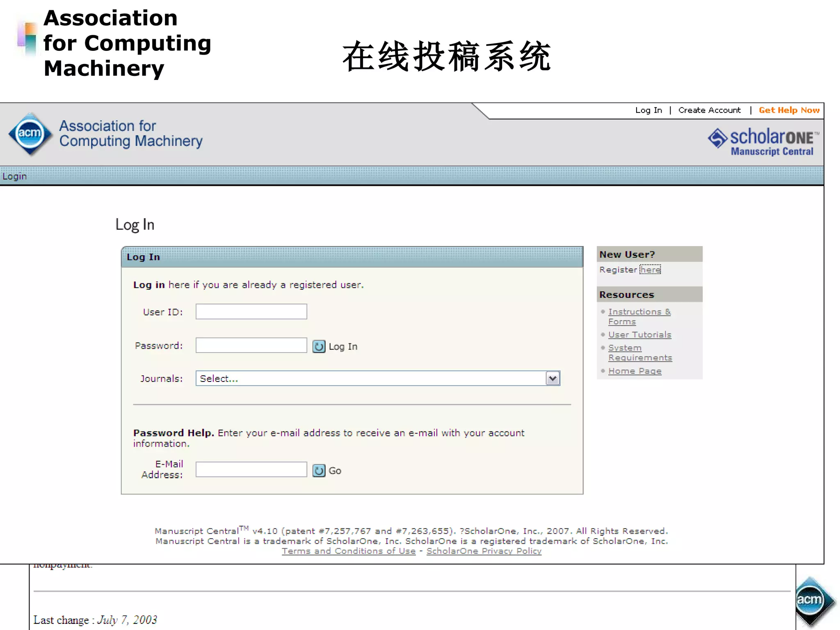Click the ACM diamond logo in header

pyautogui.click(x=30, y=134)
